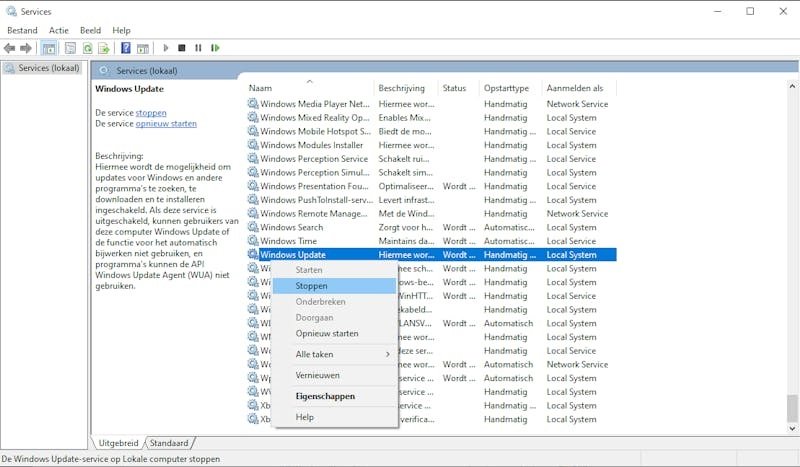
Task: Choose Stoppen in the context menu
Action: (334, 286)
